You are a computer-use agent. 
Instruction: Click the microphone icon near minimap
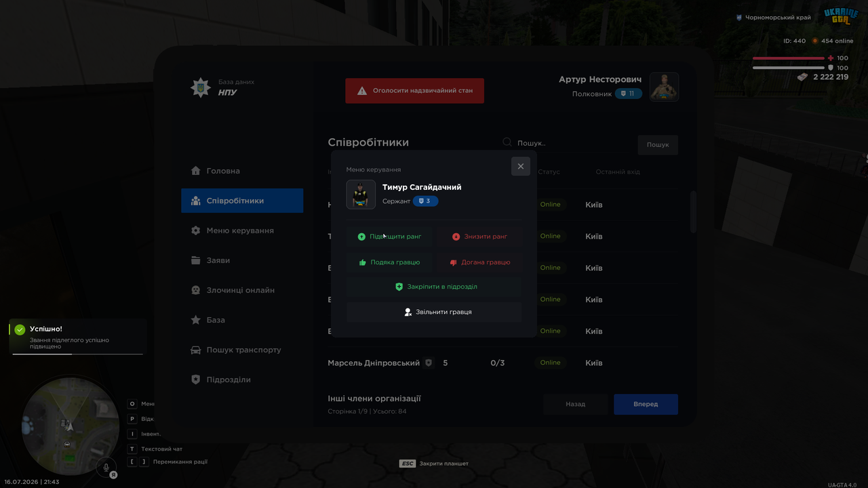[106, 466]
